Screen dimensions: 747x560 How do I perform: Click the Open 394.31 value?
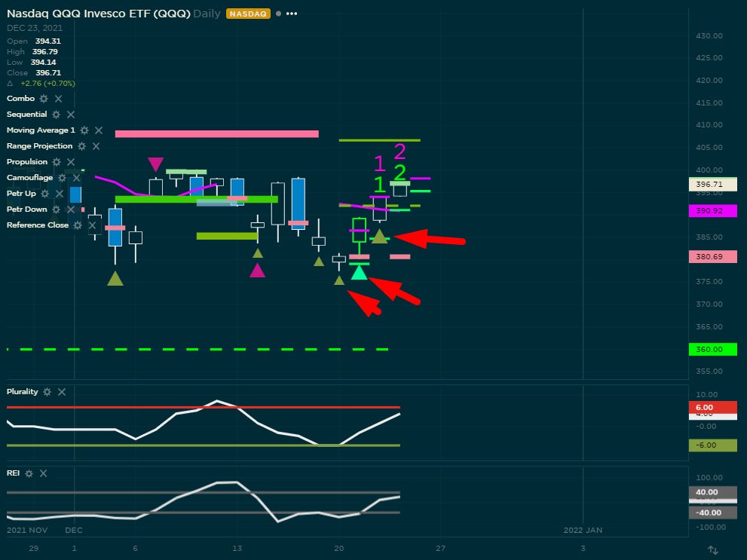click(x=48, y=41)
